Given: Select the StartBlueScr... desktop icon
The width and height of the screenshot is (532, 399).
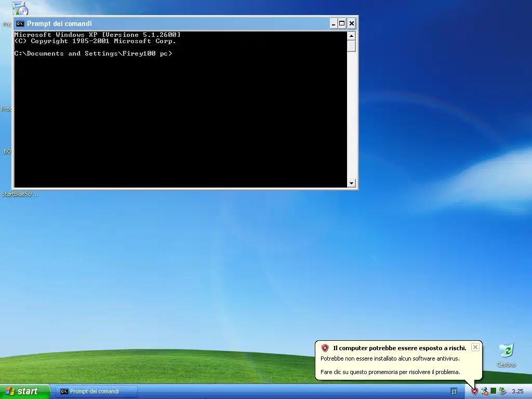Looking at the screenshot, I should [x=20, y=194].
